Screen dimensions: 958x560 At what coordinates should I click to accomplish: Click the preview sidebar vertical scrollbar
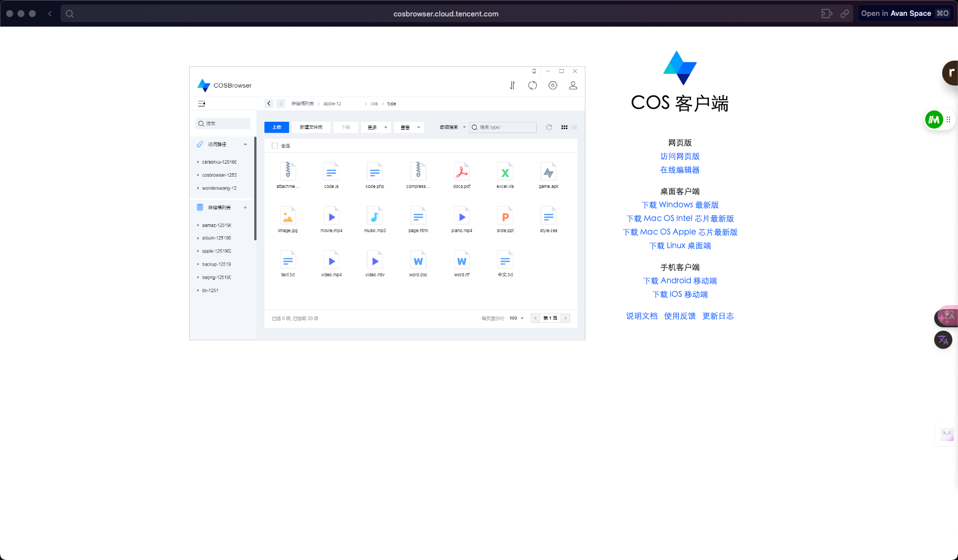coord(255,189)
